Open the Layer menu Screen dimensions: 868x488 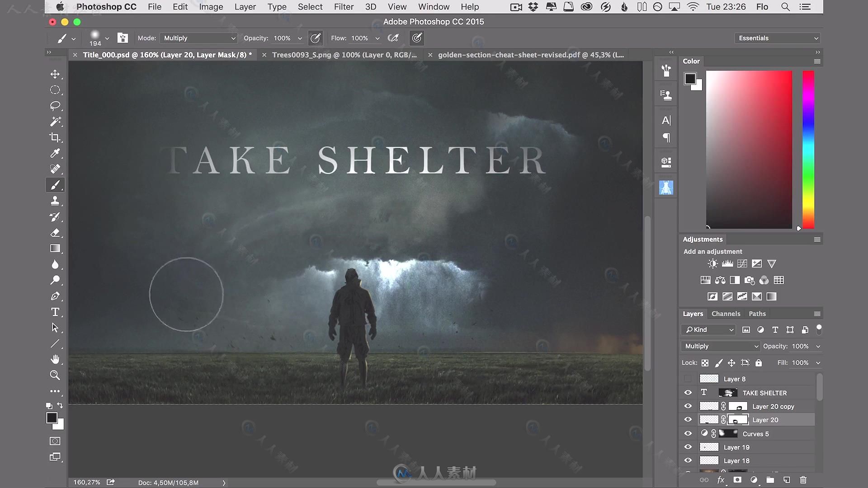tap(245, 7)
